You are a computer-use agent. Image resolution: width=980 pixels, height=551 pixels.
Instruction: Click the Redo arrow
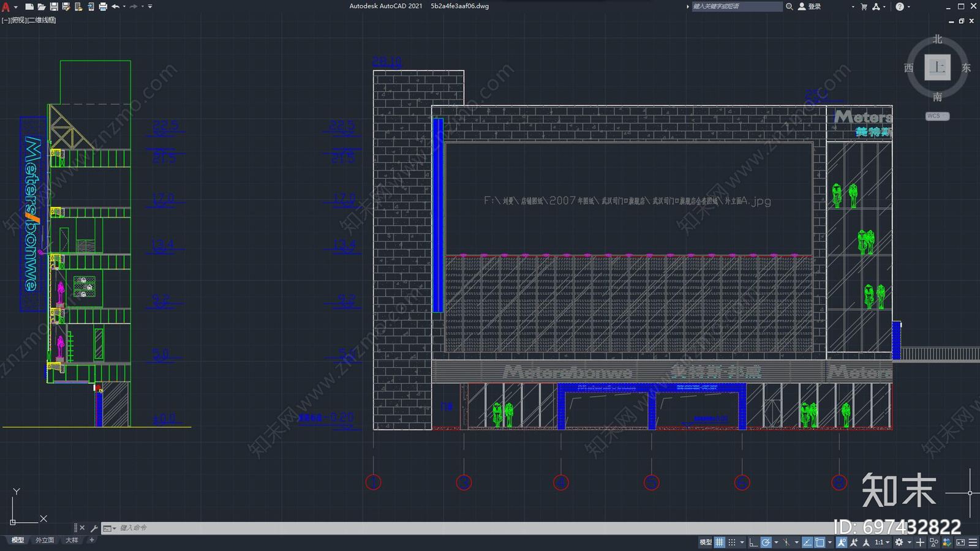[134, 7]
